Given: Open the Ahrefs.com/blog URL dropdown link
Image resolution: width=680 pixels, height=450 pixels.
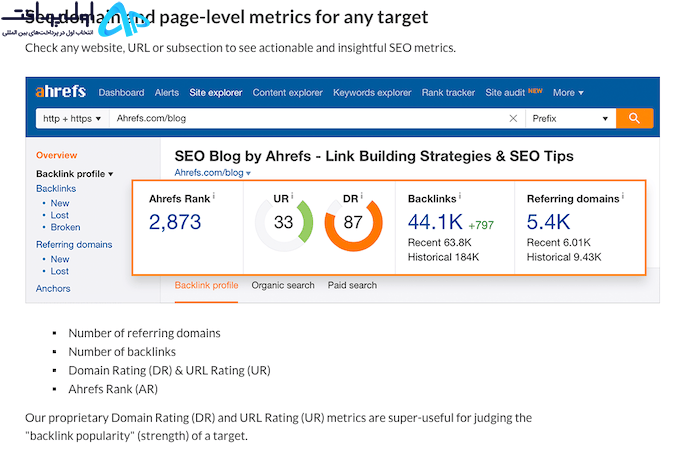Looking at the screenshot, I should 212,173.
